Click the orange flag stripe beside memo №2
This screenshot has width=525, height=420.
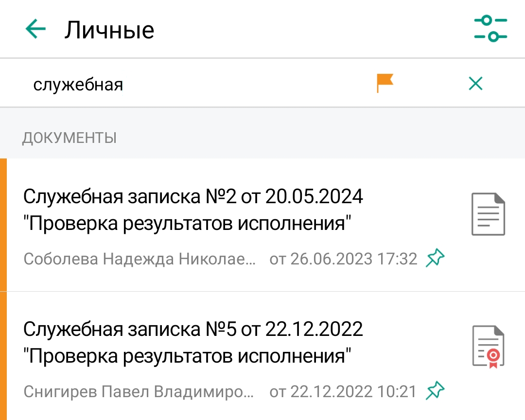(3, 224)
